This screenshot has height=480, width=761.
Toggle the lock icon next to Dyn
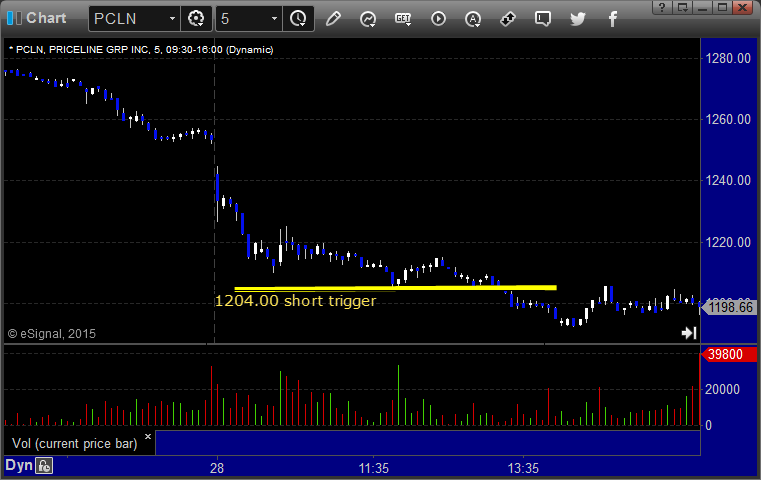(44, 466)
